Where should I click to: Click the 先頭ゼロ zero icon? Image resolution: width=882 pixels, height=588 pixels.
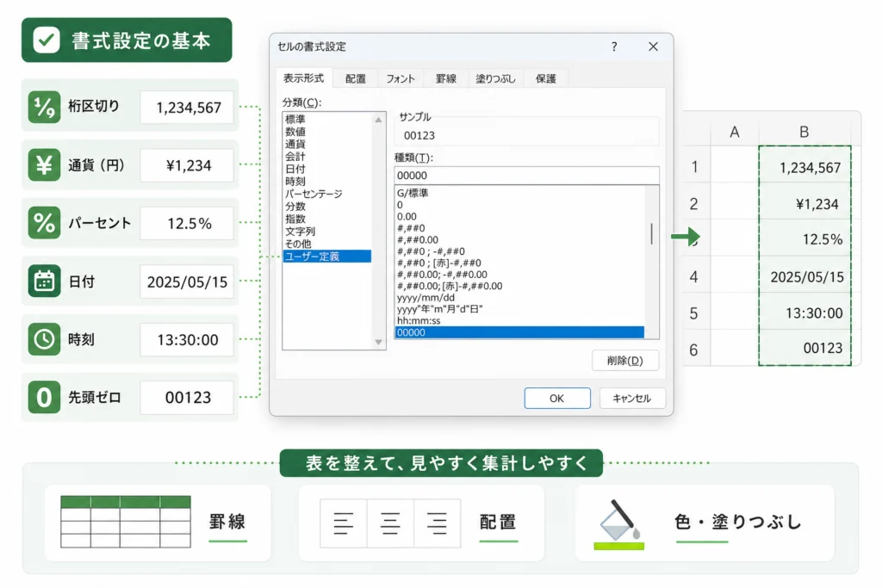45,398
